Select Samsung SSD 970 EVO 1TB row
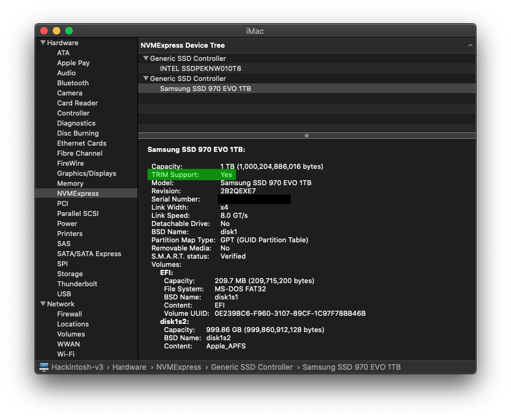511x420 pixels. (x=307, y=89)
